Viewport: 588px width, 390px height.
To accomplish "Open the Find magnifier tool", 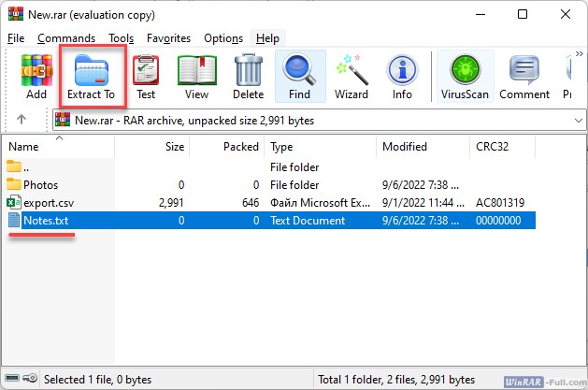I will click(x=299, y=77).
